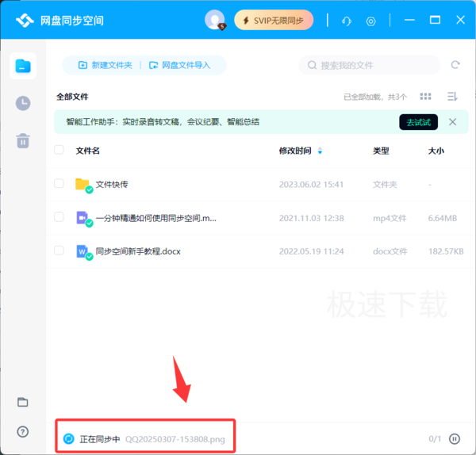Open the all files sidebar icon

[23, 66]
